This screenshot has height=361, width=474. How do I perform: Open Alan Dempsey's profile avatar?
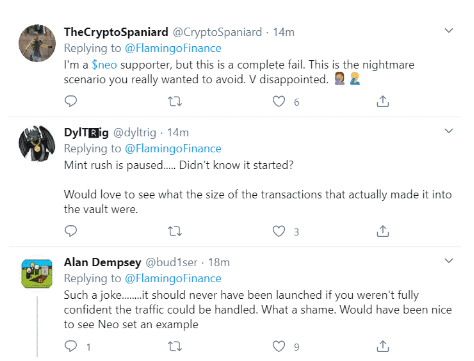37,274
